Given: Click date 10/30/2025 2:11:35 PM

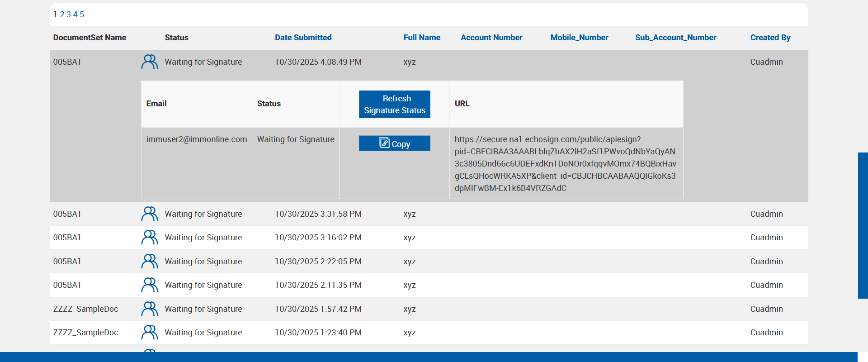Looking at the screenshot, I should pyautogui.click(x=318, y=285).
